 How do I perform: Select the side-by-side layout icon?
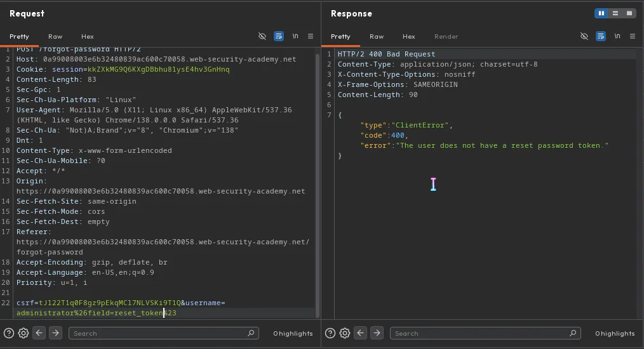click(x=601, y=13)
